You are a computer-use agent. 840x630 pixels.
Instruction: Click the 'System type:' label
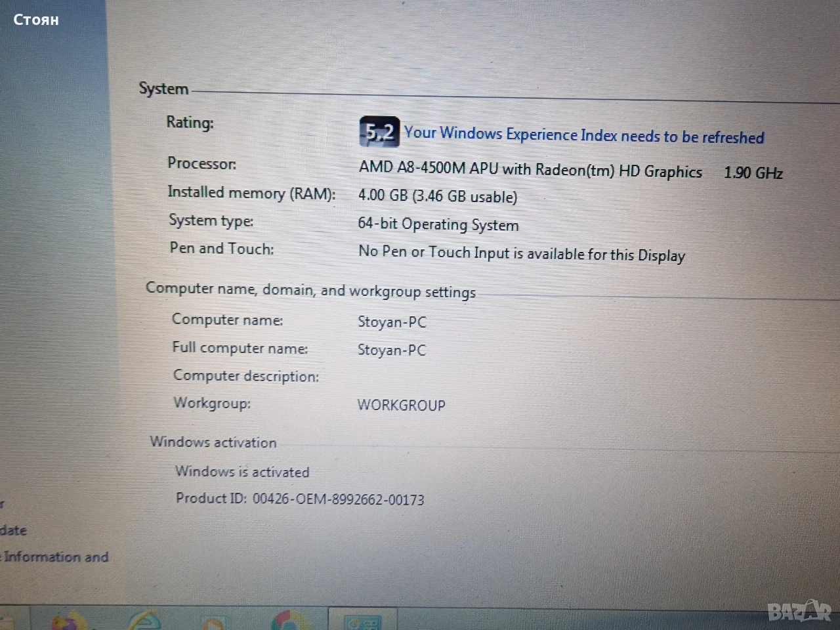click(211, 220)
